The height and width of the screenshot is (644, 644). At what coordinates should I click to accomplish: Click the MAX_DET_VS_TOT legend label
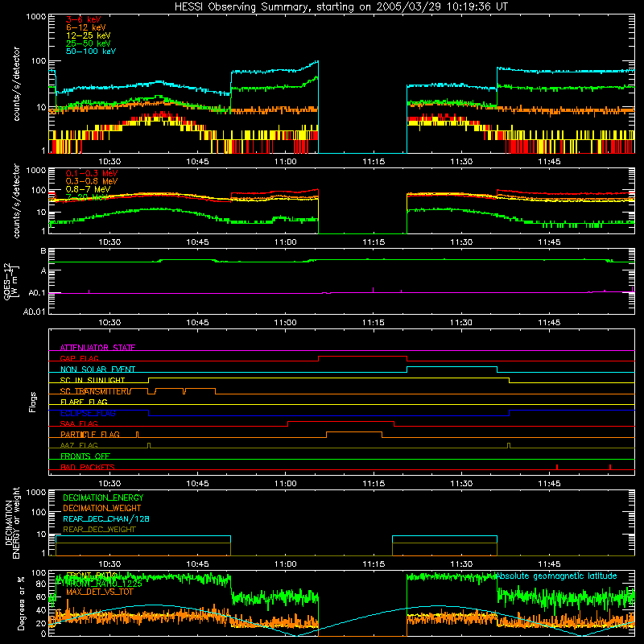tap(100, 592)
